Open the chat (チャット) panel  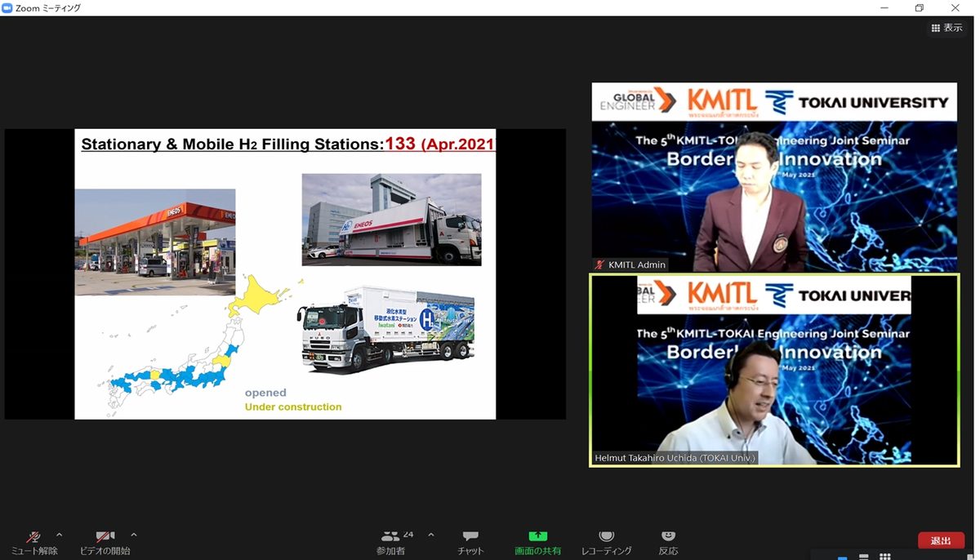click(470, 540)
